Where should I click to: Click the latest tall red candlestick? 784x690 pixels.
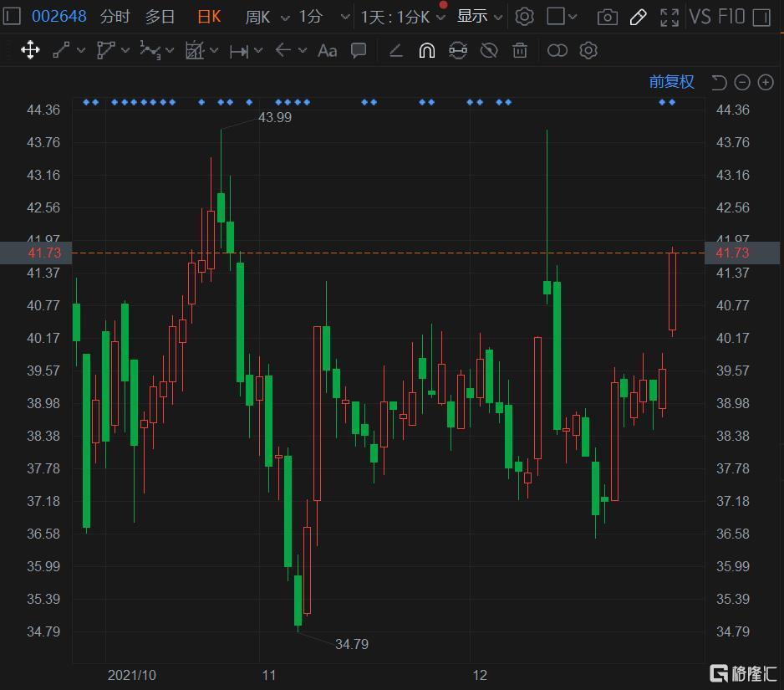(x=673, y=291)
